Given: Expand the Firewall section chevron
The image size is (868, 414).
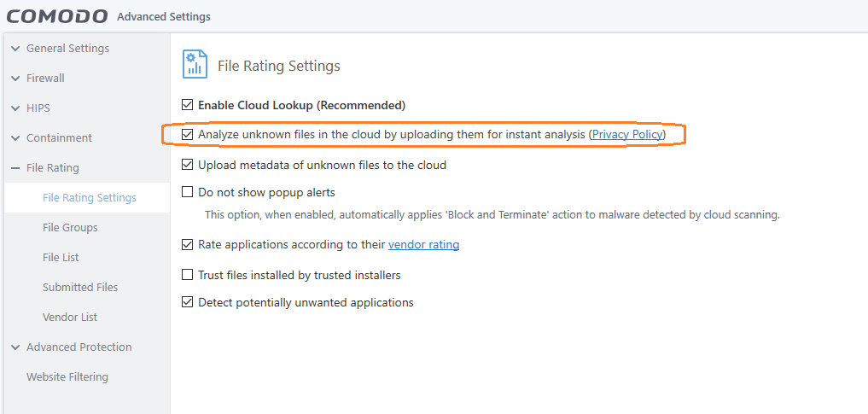Looking at the screenshot, I should (15, 79).
